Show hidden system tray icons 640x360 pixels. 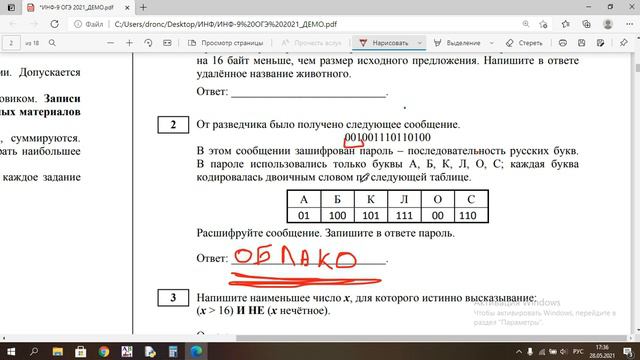(519, 351)
